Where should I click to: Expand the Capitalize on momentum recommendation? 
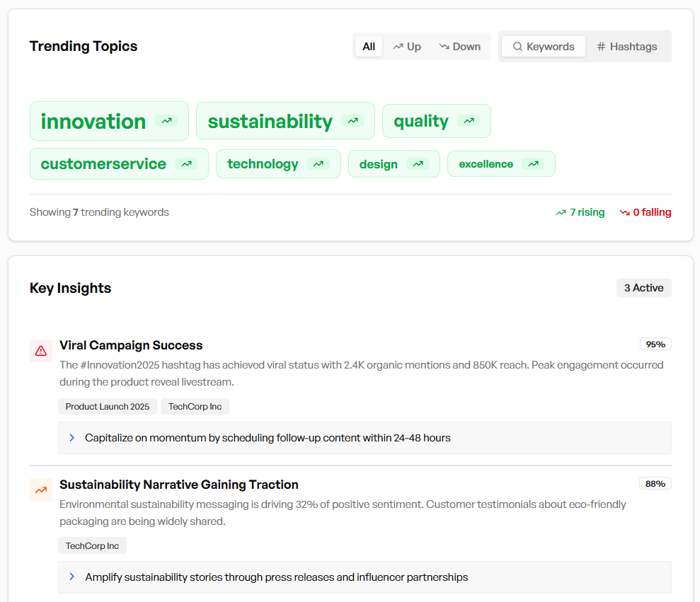365,438
